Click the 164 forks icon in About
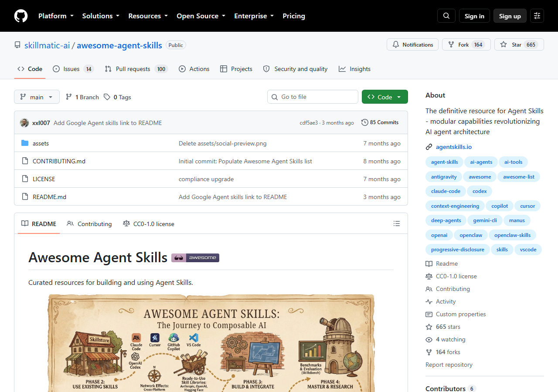 pyautogui.click(x=429, y=352)
